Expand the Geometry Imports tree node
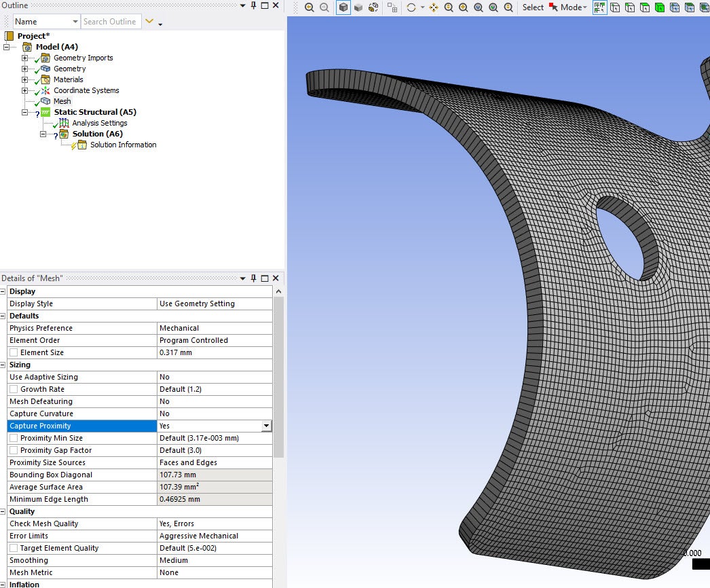 25,58
